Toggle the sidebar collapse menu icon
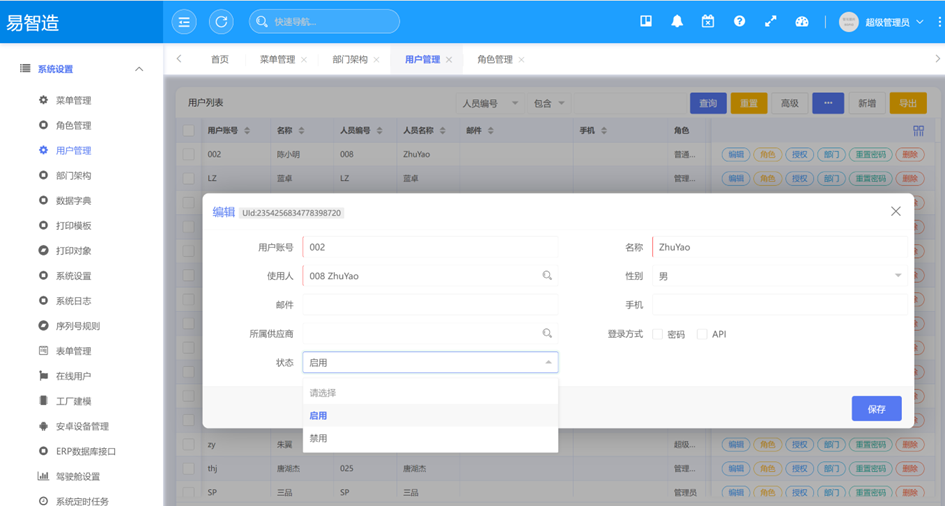945x506 pixels. coord(184,21)
